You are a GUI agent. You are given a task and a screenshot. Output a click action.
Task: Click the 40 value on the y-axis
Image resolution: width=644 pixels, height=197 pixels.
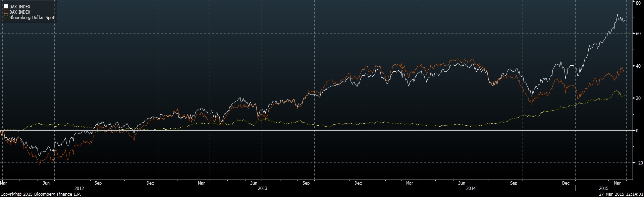click(x=638, y=66)
